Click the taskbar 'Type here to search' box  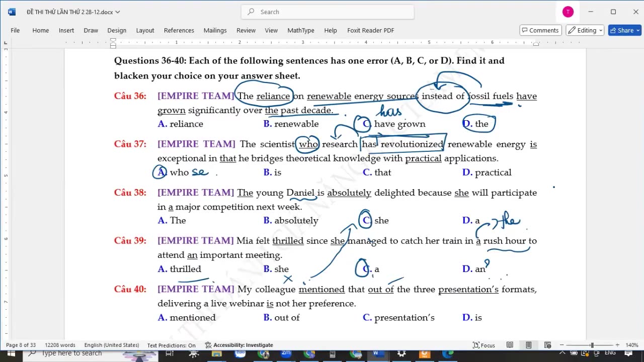click(91, 354)
